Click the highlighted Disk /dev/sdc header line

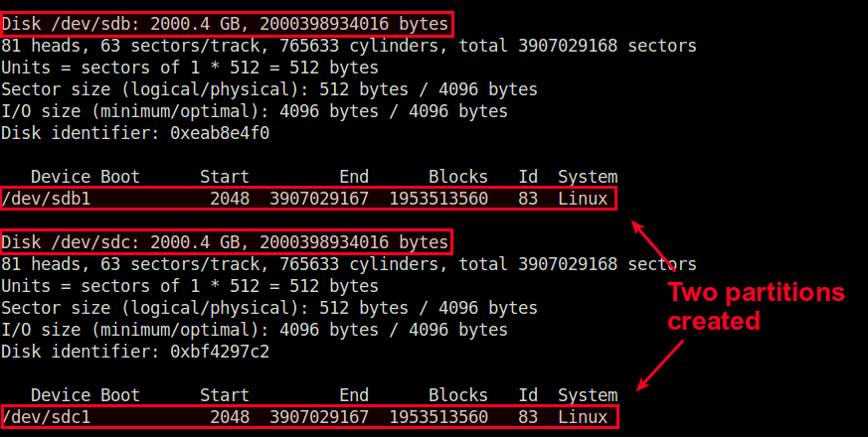point(227,242)
